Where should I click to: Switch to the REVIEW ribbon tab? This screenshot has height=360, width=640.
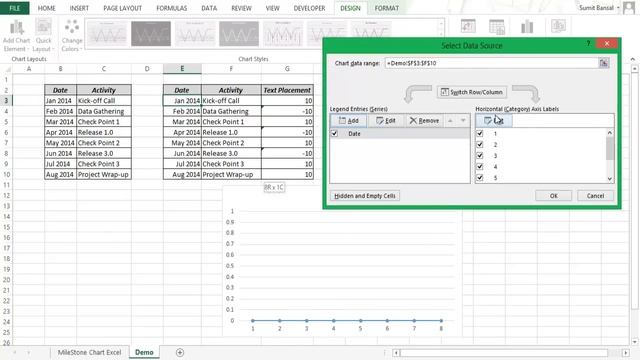click(x=241, y=8)
